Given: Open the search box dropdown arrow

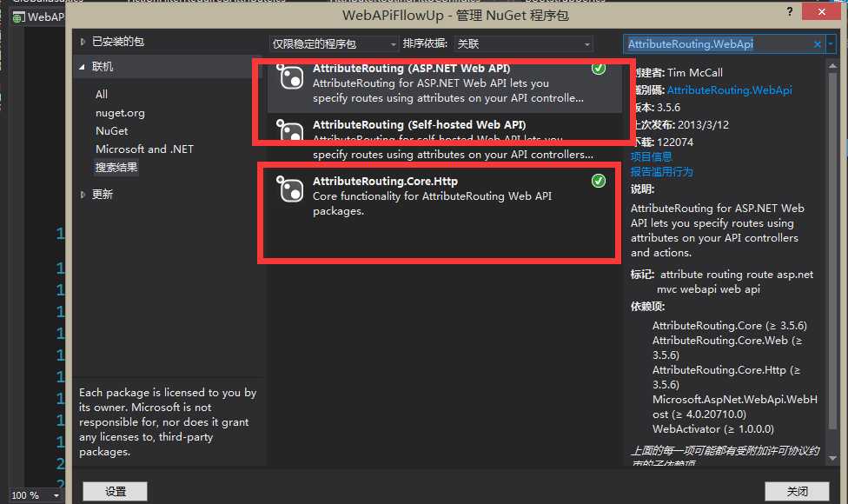Looking at the screenshot, I should click(831, 43).
